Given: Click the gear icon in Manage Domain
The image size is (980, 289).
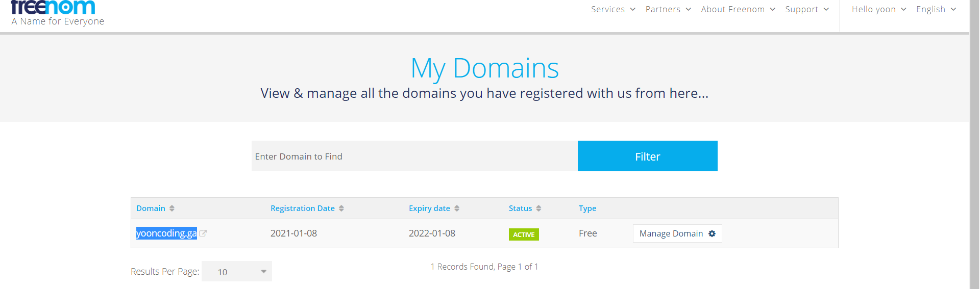Looking at the screenshot, I should coord(712,233).
